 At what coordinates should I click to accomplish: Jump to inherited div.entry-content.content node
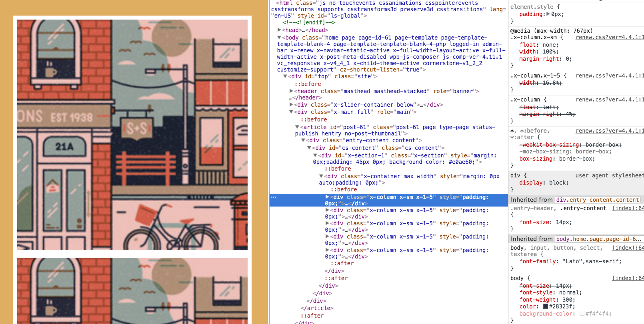click(598, 200)
